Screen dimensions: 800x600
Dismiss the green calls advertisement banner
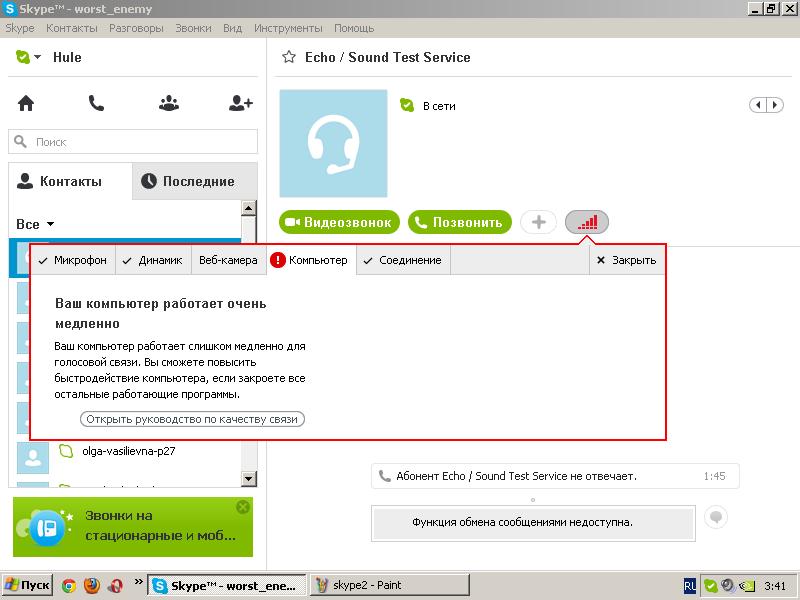click(243, 507)
